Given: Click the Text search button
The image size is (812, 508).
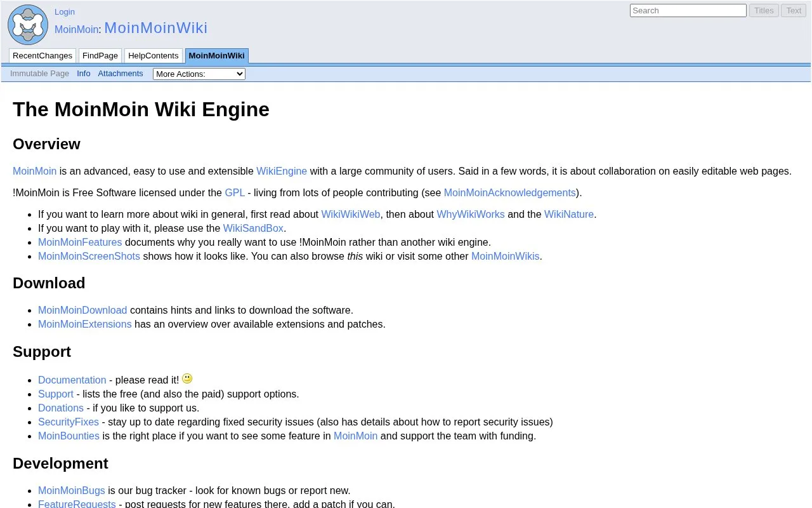Looking at the screenshot, I should click(794, 10).
